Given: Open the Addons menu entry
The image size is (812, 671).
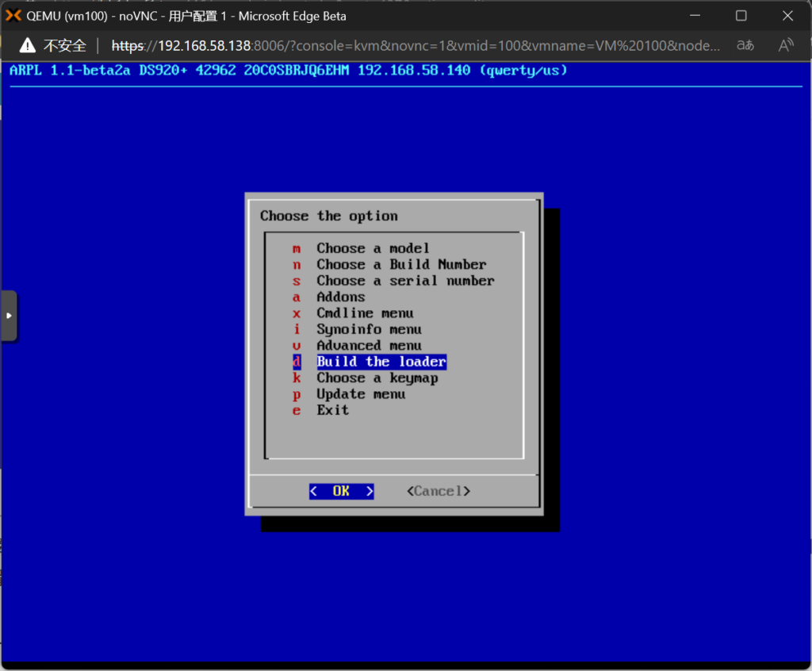Looking at the screenshot, I should 341,297.
